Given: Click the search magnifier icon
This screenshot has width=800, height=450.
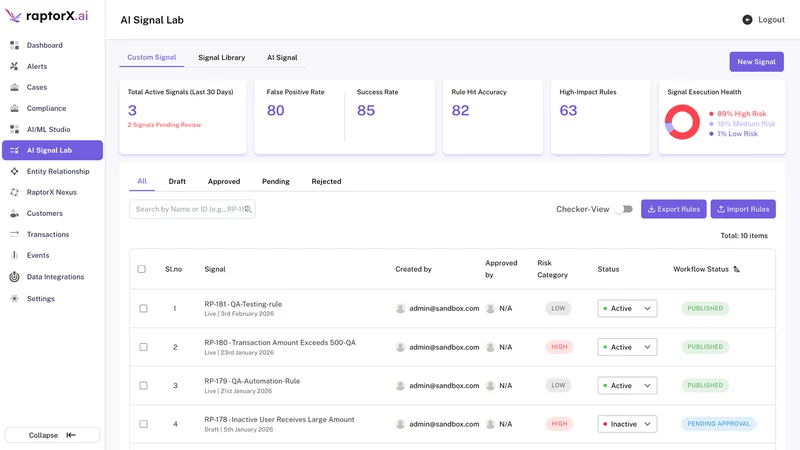Looking at the screenshot, I should click(248, 209).
